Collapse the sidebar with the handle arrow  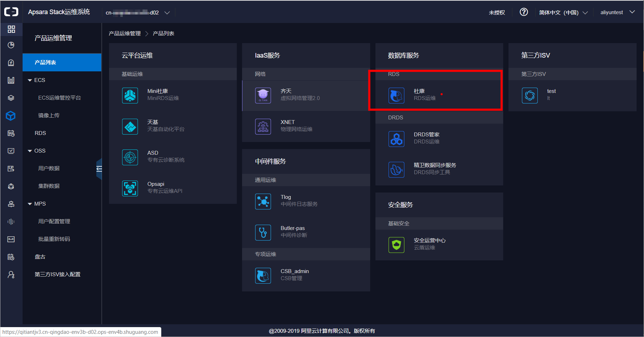click(99, 168)
